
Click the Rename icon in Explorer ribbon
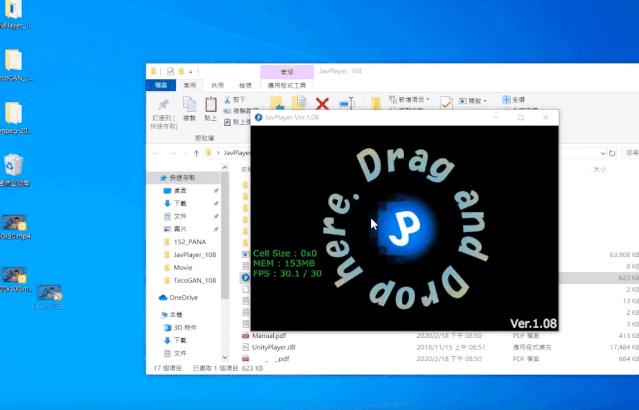[346, 104]
